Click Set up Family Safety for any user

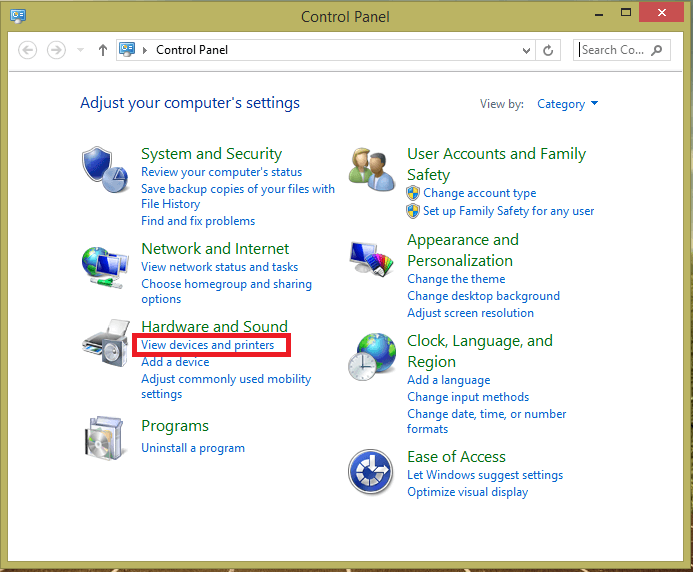(508, 211)
